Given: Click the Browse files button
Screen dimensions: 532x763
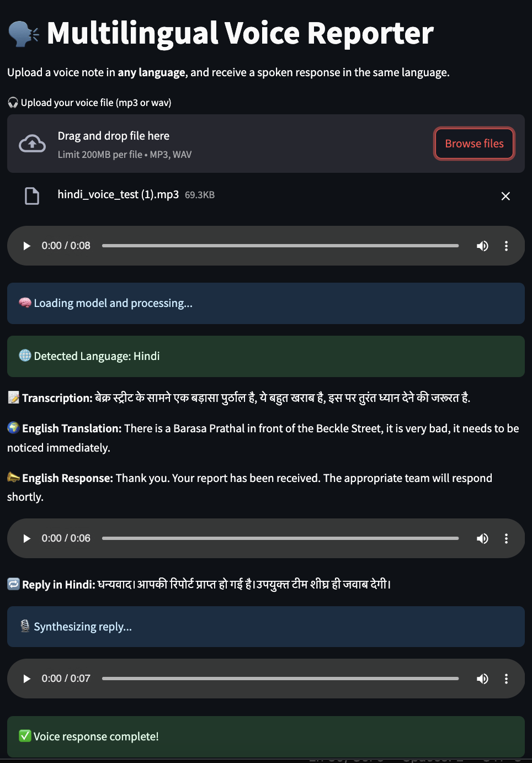Looking at the screenshot, I should (474, 144).
